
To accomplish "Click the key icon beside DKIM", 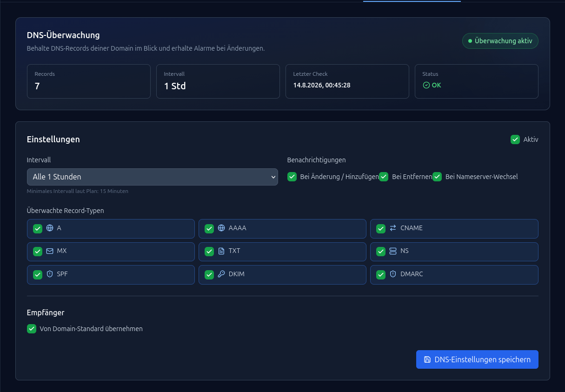I will 221,274.
